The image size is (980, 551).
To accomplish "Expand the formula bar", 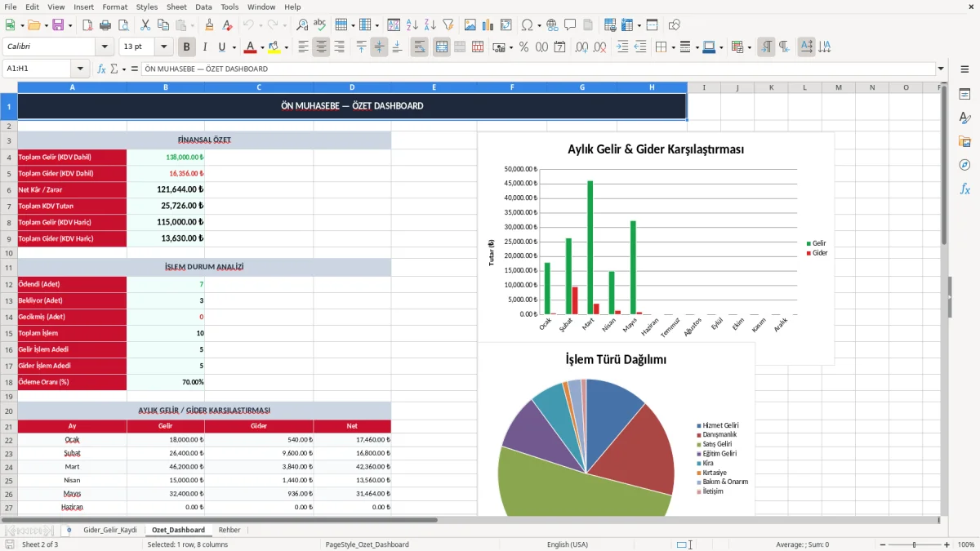I will tap(942, 69).
